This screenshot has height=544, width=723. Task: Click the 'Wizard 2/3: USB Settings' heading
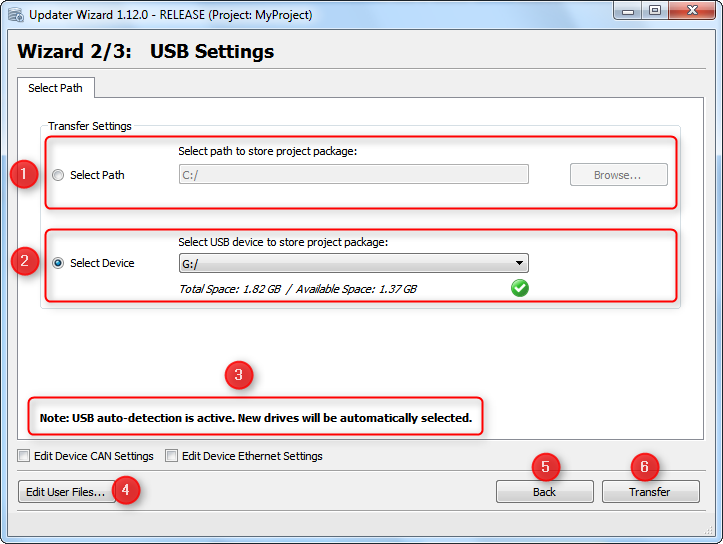[x=146, y=51]
